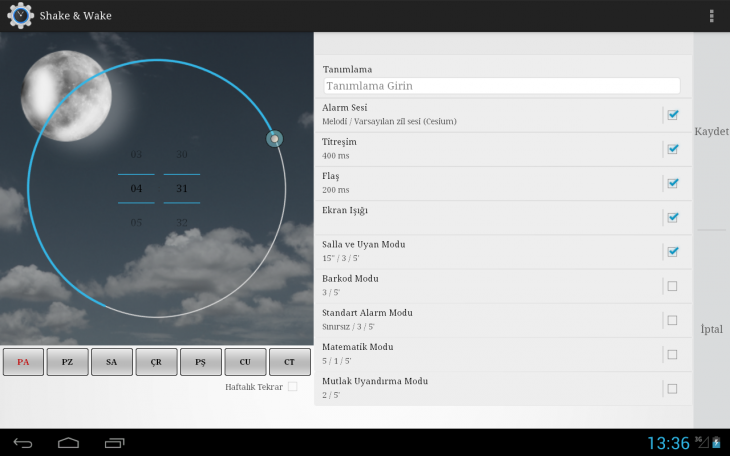Click Kaydet to save the alarm
The image size is (730, 456).
[711, 132]
